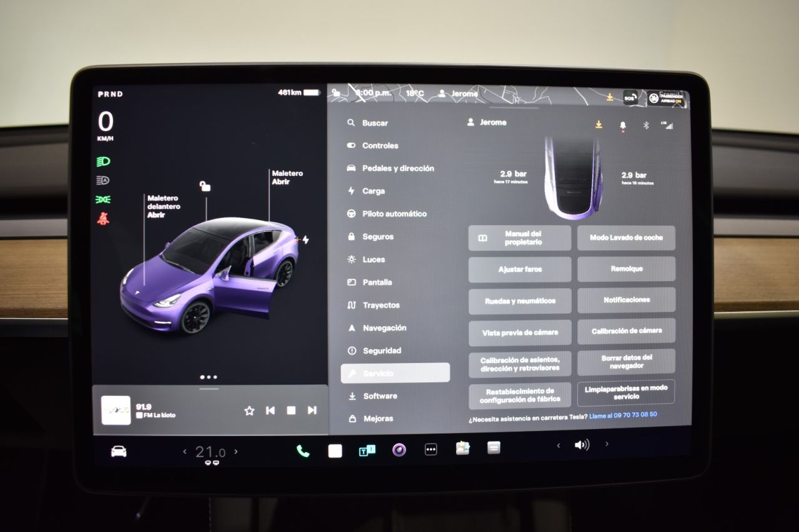
Task: Tap the Bluetooth icon
Action: coord(646,125)
